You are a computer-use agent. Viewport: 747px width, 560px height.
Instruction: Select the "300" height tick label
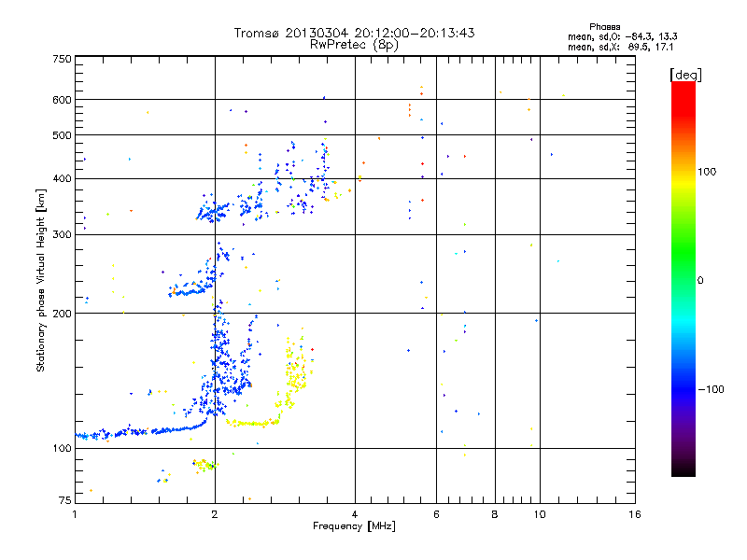point(62,235)
